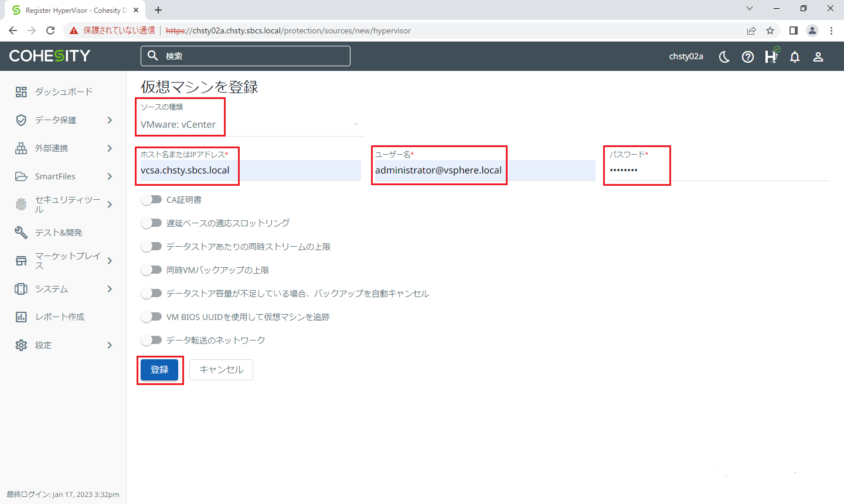Image resolution: width=844 pixels, height=504 pixels.
Task: Select SmartFiles sidebar item
Action: (63, 176)
